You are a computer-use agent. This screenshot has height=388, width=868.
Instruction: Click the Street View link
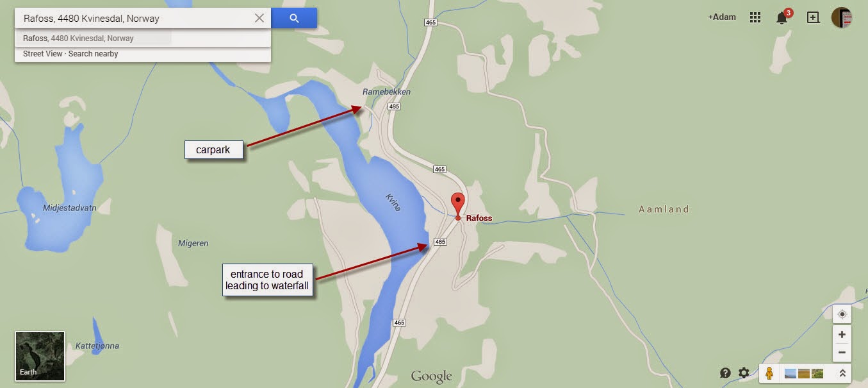pos(43,54)
